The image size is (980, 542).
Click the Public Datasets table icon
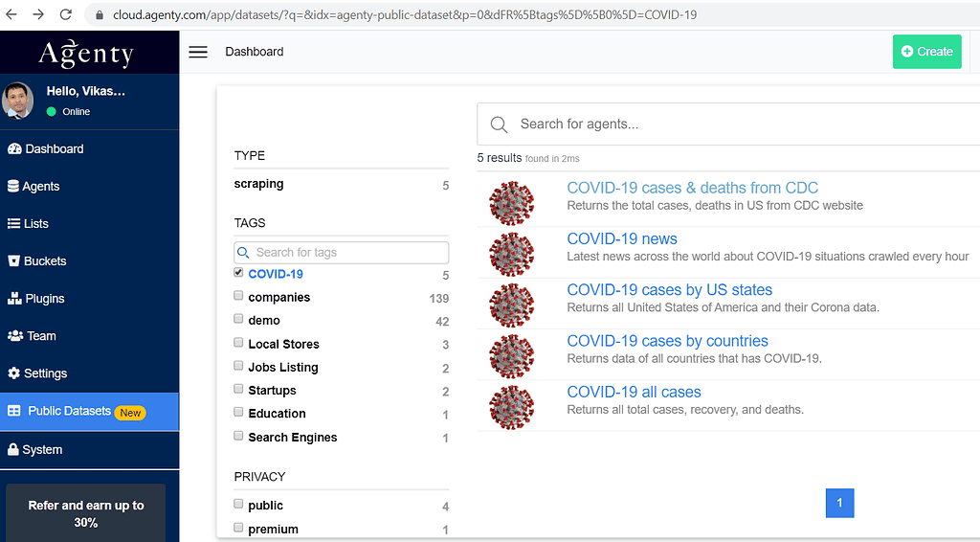(13, 411)
